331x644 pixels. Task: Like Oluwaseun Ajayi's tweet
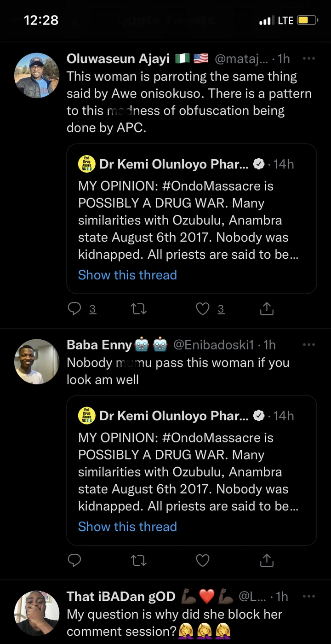[x=203, y=309]
